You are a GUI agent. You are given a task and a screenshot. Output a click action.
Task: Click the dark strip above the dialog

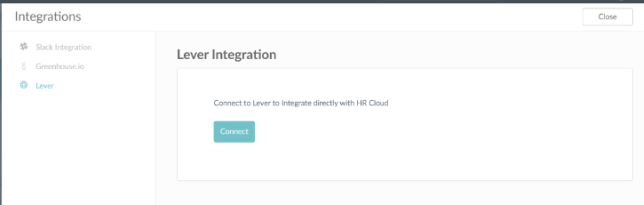(322, 2)
